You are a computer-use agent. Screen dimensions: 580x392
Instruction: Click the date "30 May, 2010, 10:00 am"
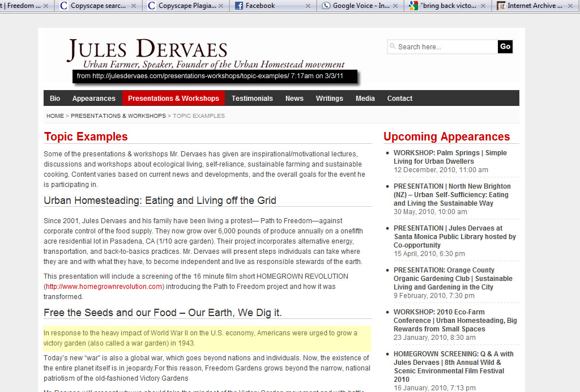click(430, 212)
